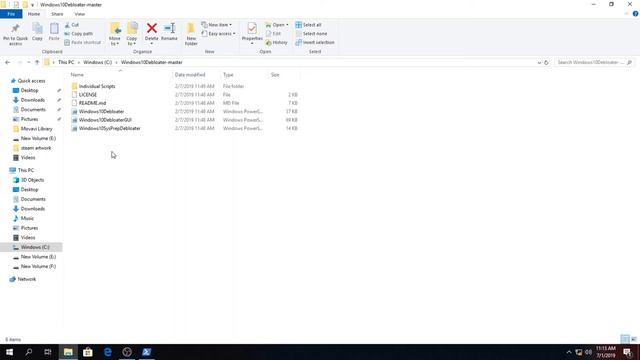Launch Microsoft Edge from taskbar
This screenshot has height=360, width=640.
click(107, 352)
